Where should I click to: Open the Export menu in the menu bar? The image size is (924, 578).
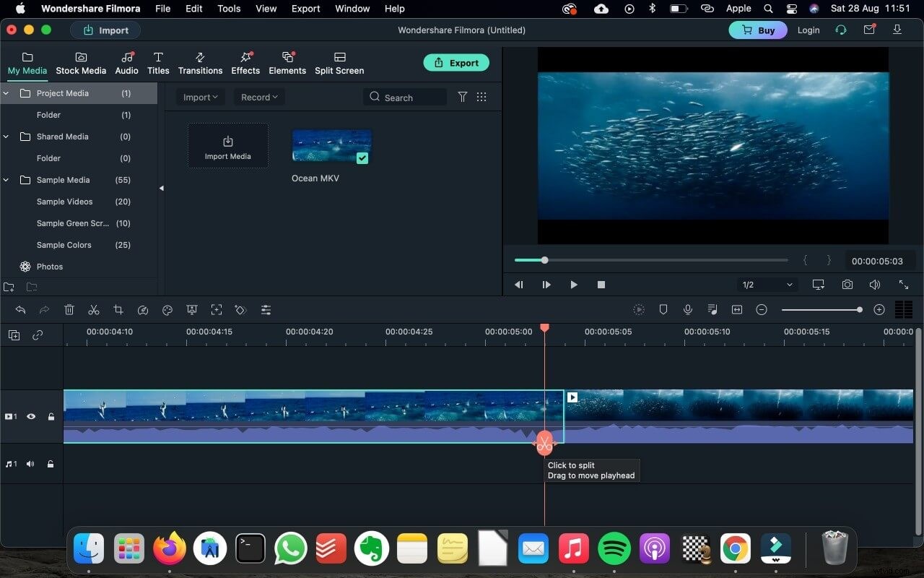[305, 9]
